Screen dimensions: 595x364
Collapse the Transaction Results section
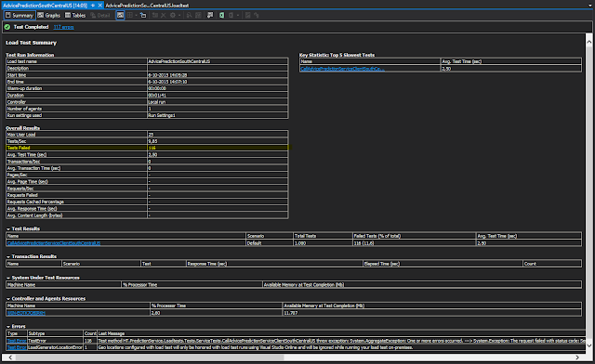8,256
